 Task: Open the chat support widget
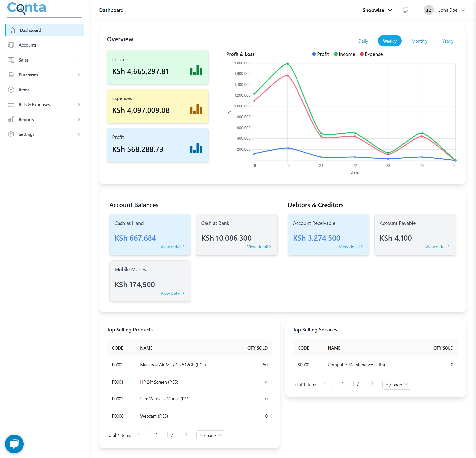point(14,444)
